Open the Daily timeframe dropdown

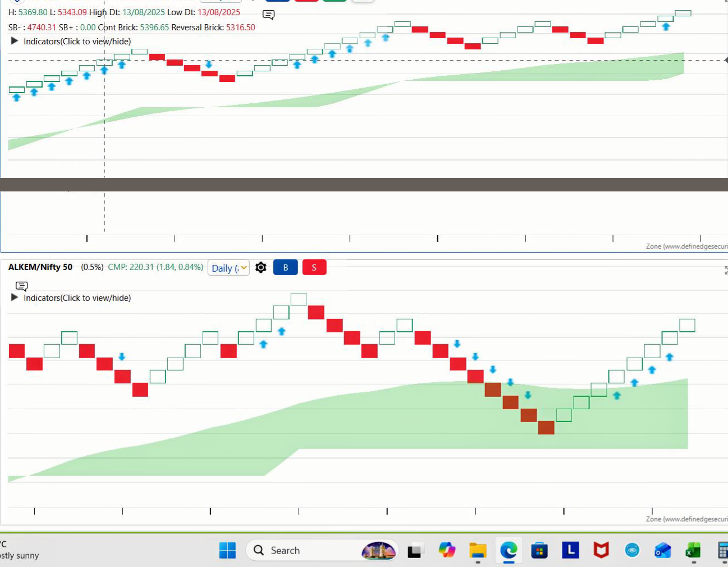point(228,268)
